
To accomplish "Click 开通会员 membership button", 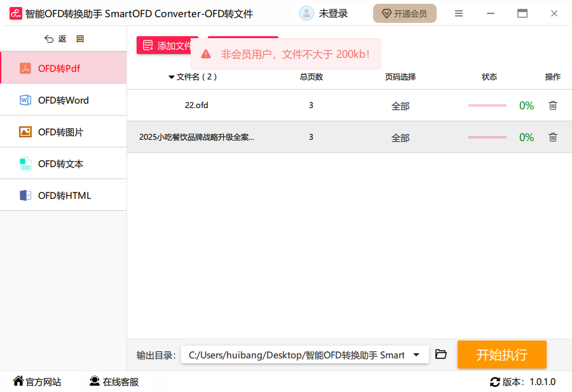I will (x=404, y=13).
